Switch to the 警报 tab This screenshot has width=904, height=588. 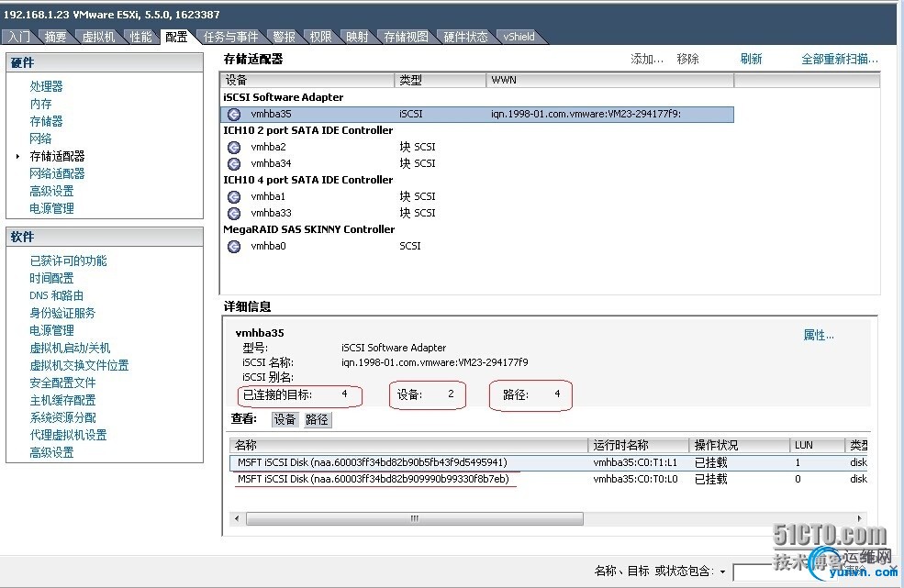(285, 37)
